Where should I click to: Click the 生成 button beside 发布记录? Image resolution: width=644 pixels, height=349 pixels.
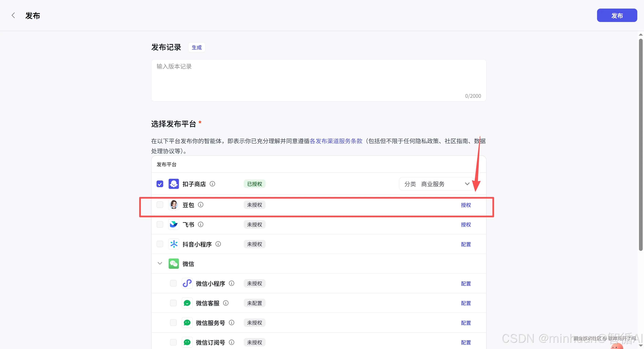[x=197, y=47]
